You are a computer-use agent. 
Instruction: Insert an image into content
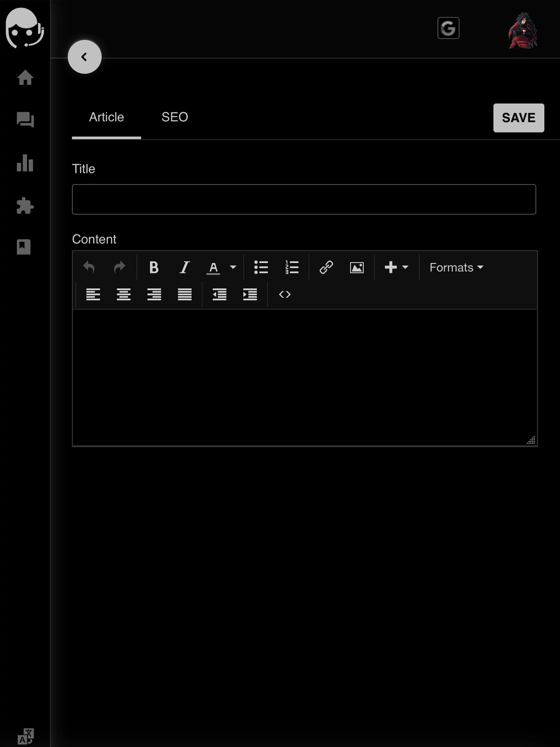[x=357, y=268]
